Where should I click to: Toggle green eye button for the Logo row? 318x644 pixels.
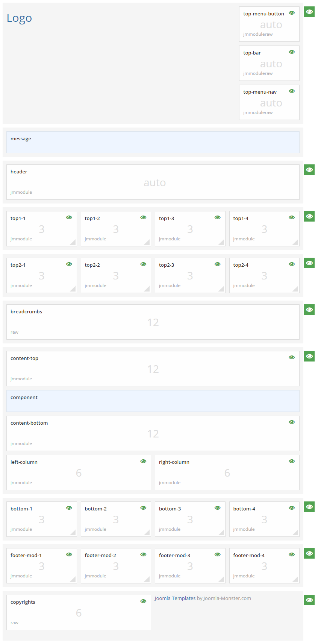(309, 12)
